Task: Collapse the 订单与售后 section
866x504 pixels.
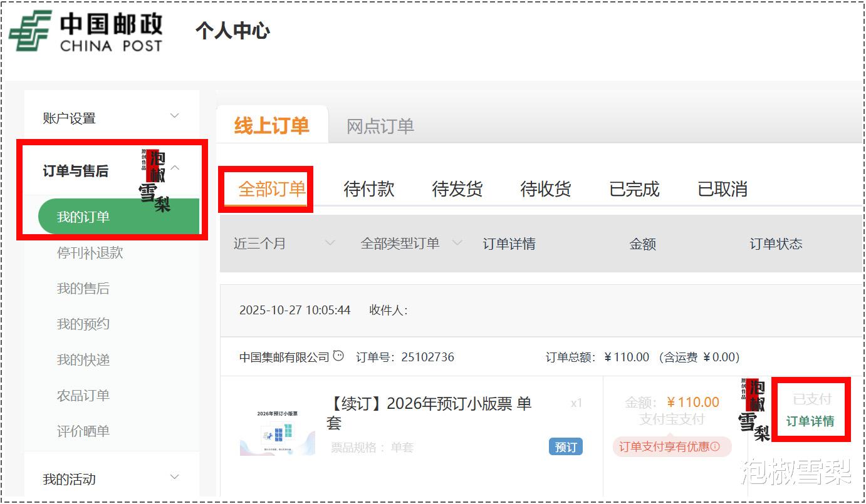Action: (x=175, y=168)
